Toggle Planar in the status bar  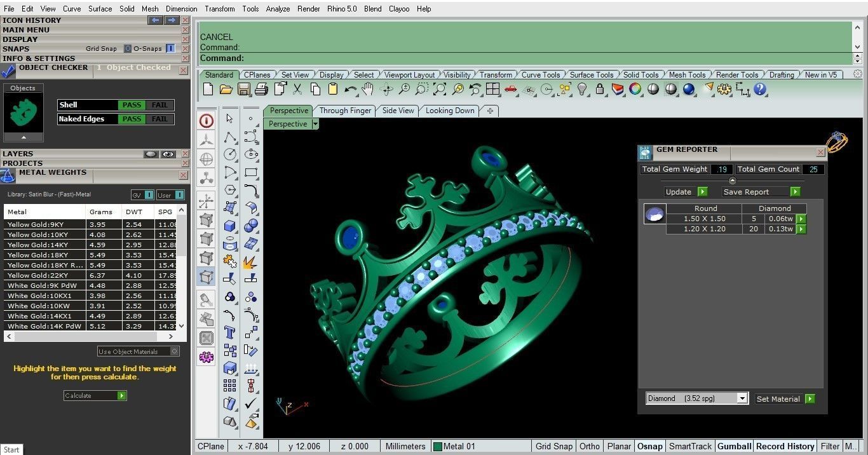coord(619,446)
